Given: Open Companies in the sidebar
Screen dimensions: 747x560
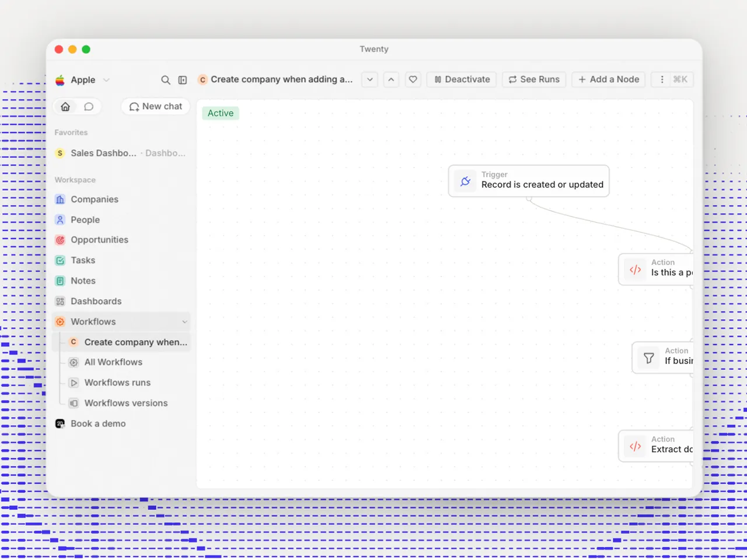Looking at the screenshot, I should pos(121,199).
